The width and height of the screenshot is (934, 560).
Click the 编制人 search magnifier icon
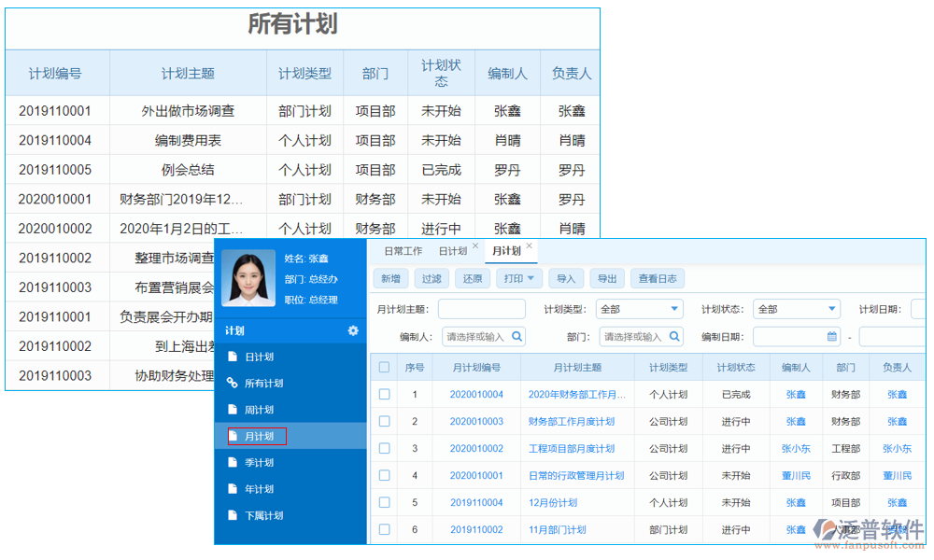point(517,336)
